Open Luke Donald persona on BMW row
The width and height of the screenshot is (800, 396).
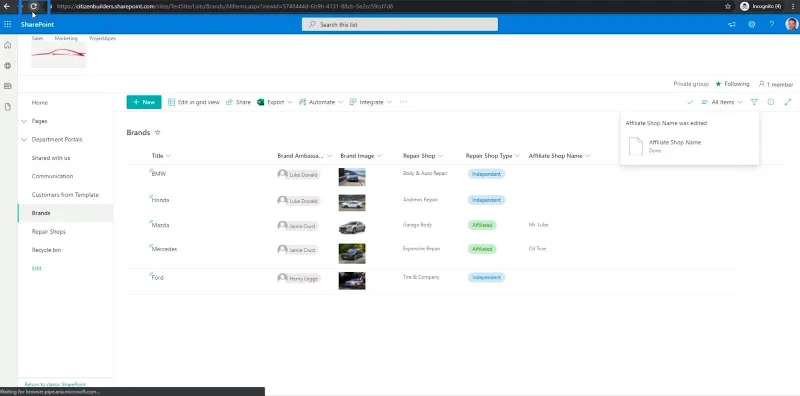coord(298,175)
